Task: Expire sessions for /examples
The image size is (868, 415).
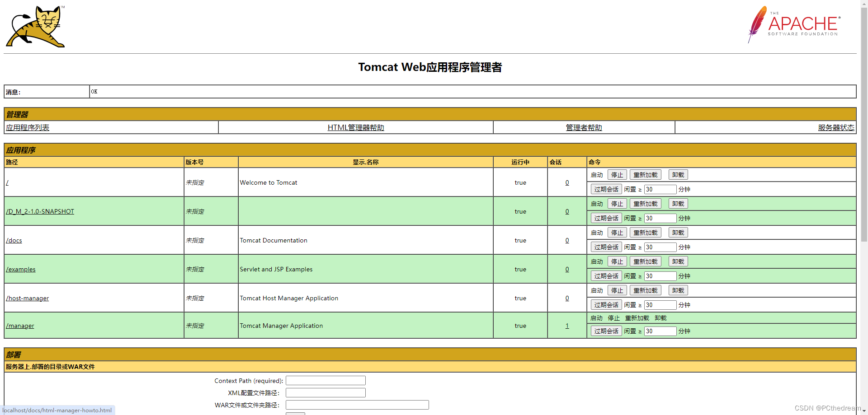Action: pyautogui.click(x=606, y=276)
